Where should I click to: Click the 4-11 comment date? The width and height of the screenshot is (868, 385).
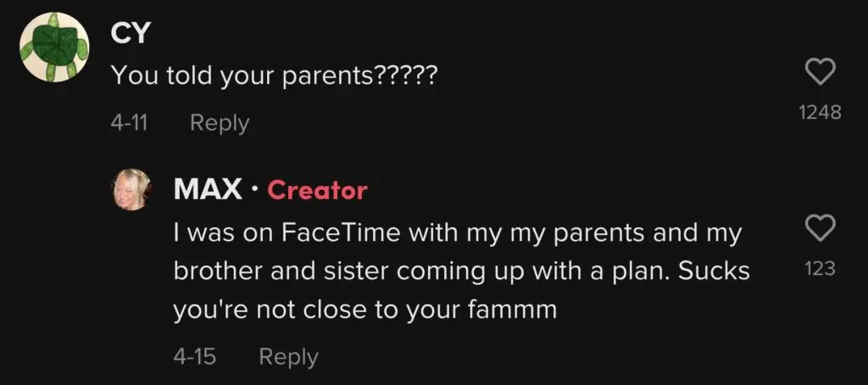129,123
